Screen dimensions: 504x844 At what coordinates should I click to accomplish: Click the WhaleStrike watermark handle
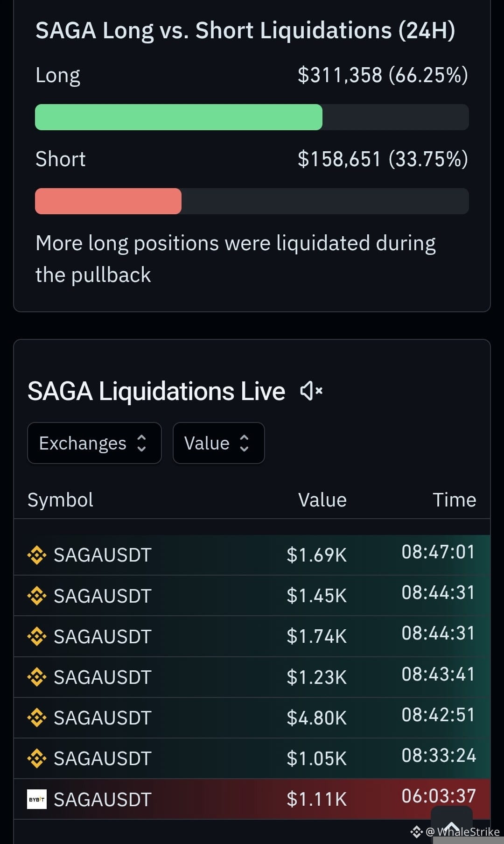coord(455,832)
